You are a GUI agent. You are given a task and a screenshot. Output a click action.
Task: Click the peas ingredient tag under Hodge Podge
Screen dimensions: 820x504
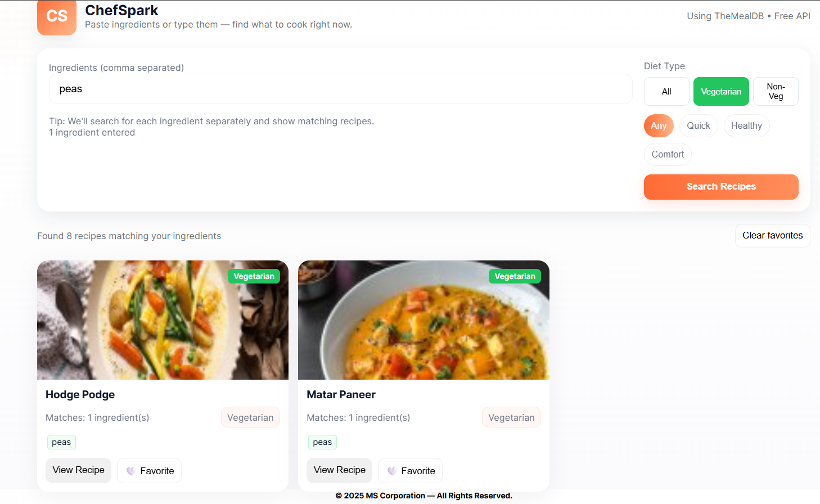[x=61, y=442]
